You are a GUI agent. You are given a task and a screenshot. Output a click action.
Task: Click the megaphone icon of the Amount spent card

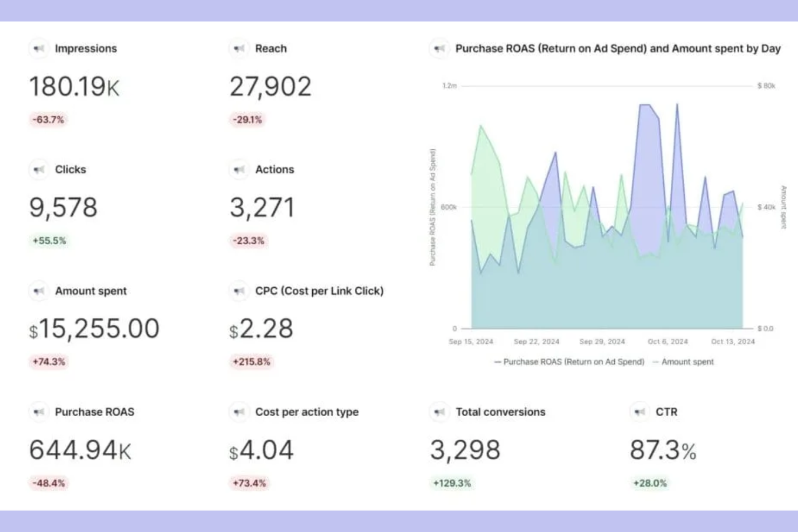click(39, 291)
